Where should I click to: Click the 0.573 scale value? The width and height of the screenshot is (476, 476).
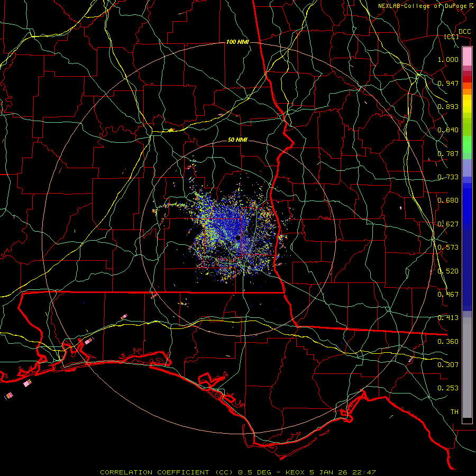point(448,248)
